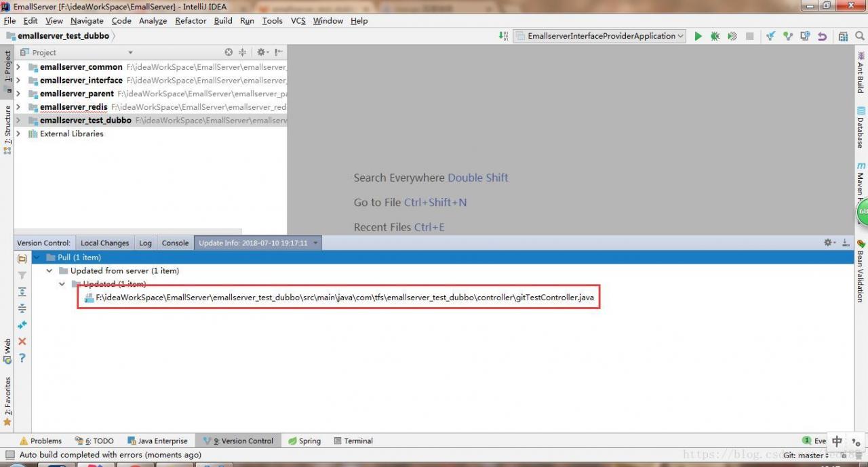Open the Refactor menu
Screen dimensions: 868x467
pyautogui.click(x=191, y=20)
